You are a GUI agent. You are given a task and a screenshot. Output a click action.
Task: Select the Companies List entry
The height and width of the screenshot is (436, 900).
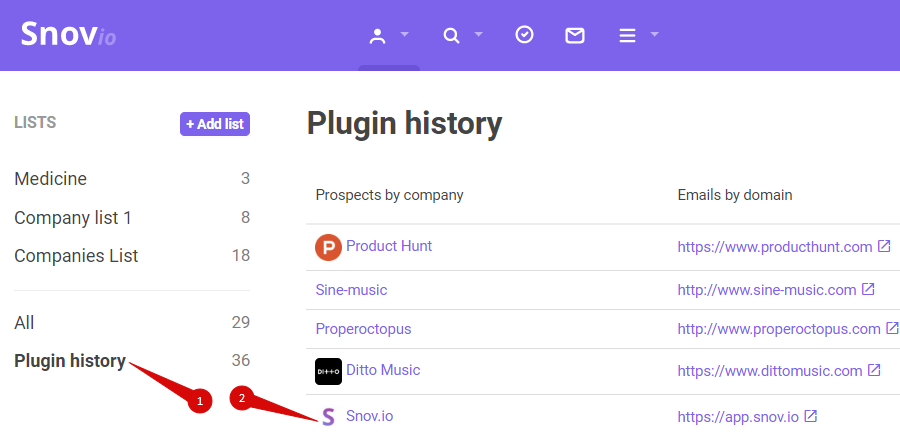pyautogui.click(x=76, y=256)
